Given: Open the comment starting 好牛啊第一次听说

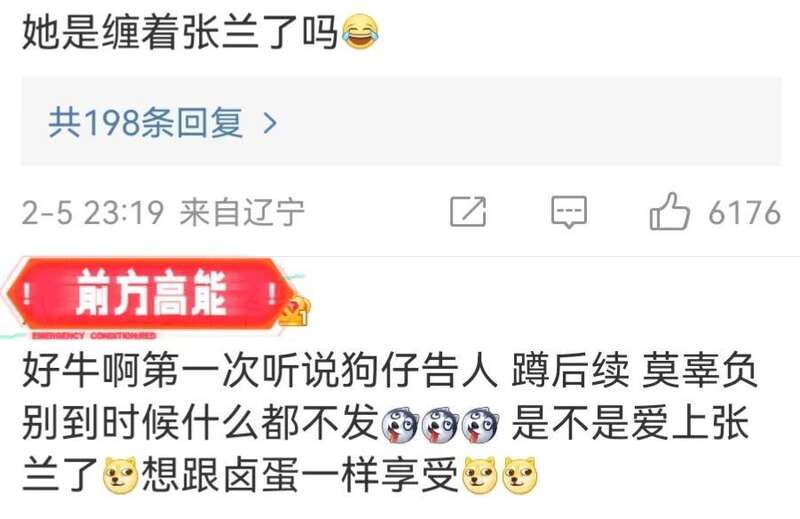Looking at the screenshot, I should [390, 423].
